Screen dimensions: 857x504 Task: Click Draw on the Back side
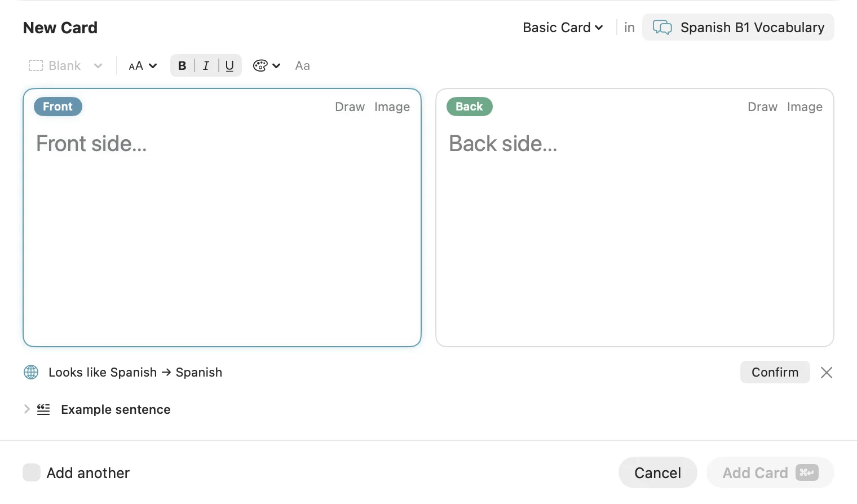coord(762,107)
